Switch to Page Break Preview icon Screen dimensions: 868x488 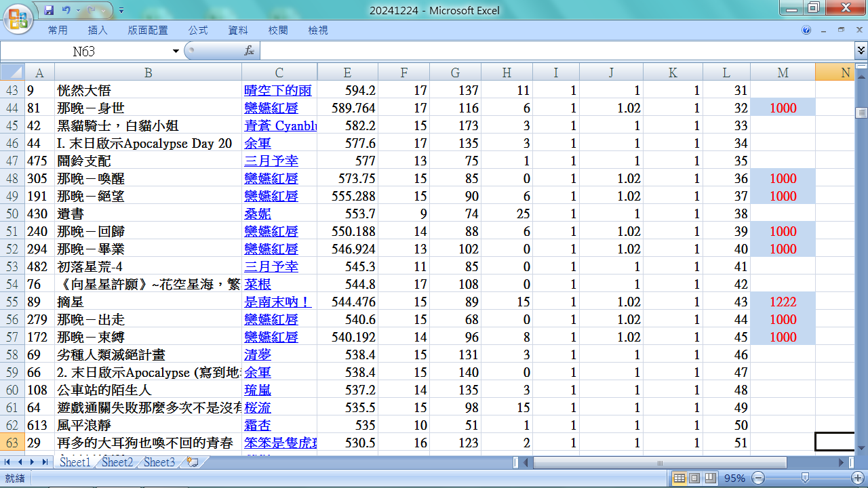[x=709, y=478]
